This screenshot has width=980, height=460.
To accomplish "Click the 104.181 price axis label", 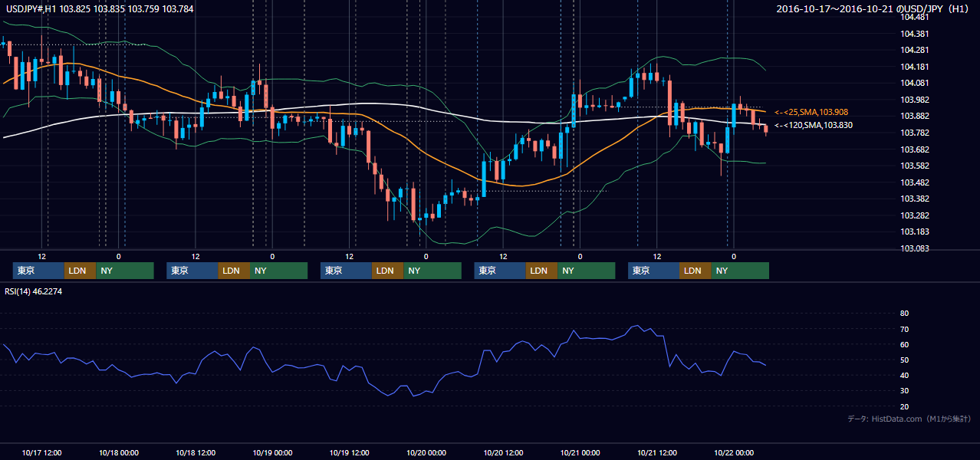I will pyautogui.click(x=914, y=67).
